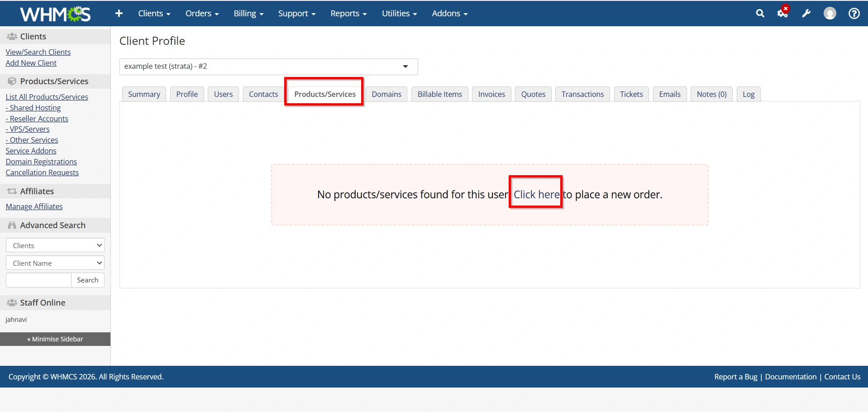This screenshot has height=412, width=868.
Task: Open Reseller Accounts link
Action: (x=37, y=119)
